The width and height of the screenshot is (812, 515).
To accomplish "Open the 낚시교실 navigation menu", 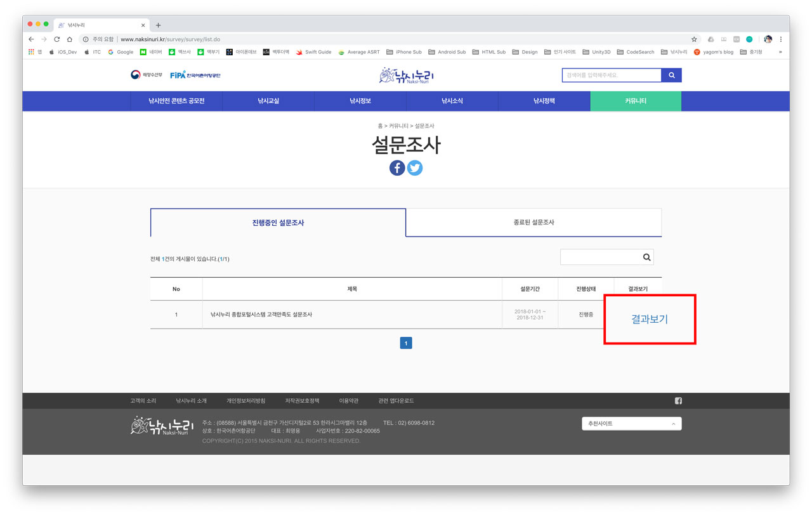I will (268, 101).
